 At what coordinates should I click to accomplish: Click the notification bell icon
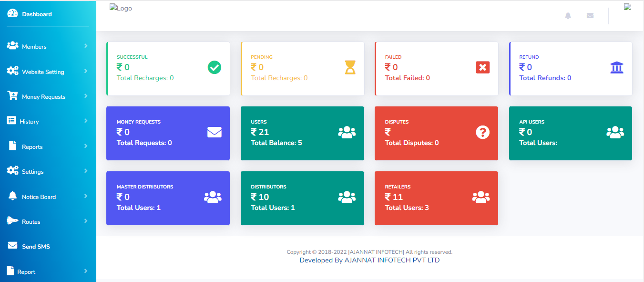pos(568,16)
